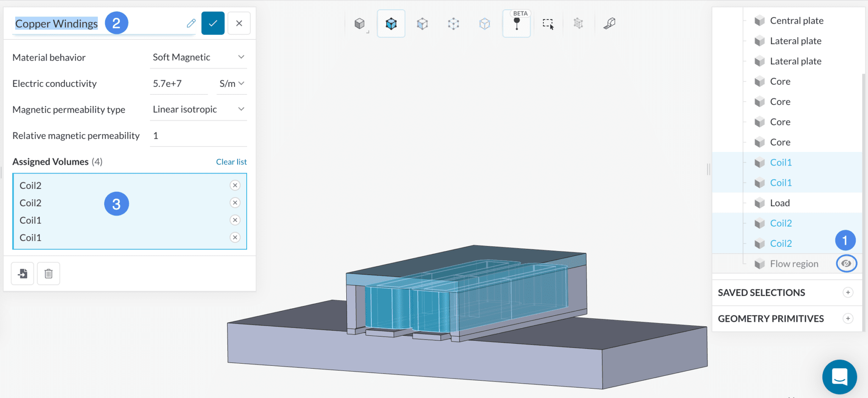Image resolution: width=868 pixels, height=398 pixels.
Task: Select the measuring tape tool
Action: pos(609,24)
